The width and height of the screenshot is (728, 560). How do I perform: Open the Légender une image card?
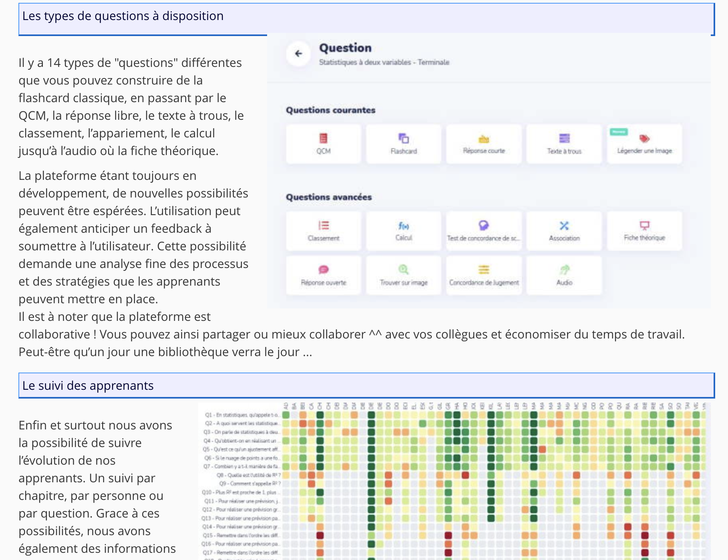(644, 143)
